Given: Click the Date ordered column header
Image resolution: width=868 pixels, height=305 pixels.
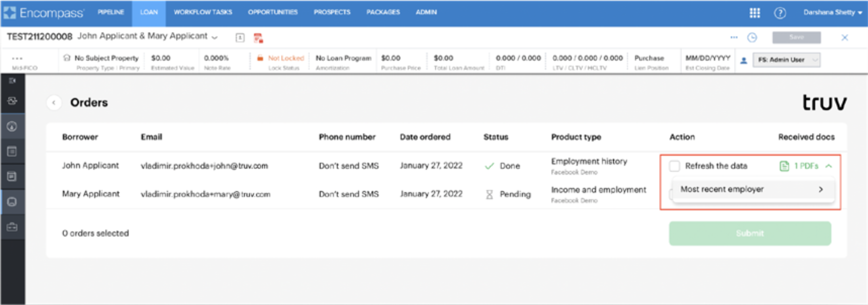Looking at the screenshot, I should pyautogui.click(x=425, y=137).
